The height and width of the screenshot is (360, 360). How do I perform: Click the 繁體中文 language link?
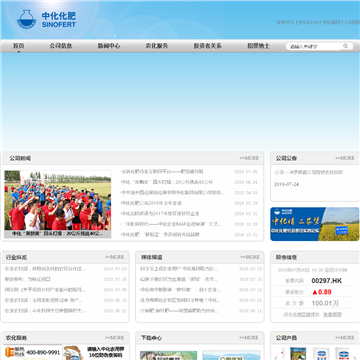286,22
